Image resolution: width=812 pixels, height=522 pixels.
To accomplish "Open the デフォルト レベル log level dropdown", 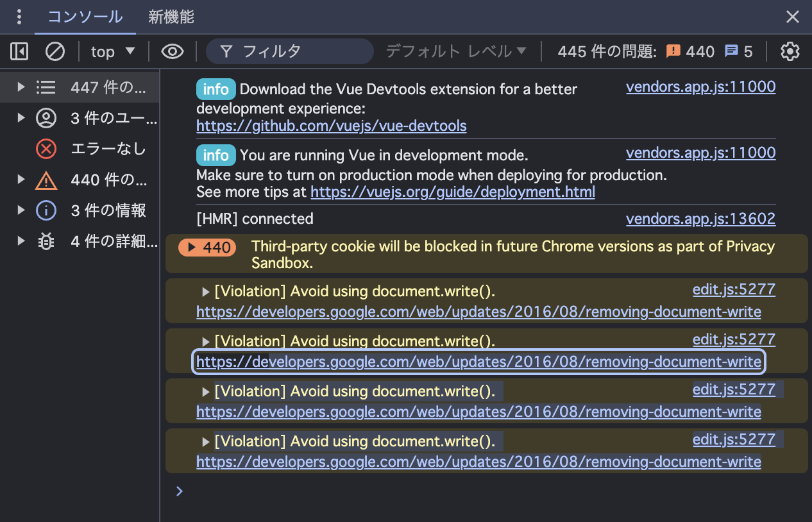I will [x=455, y=51].
